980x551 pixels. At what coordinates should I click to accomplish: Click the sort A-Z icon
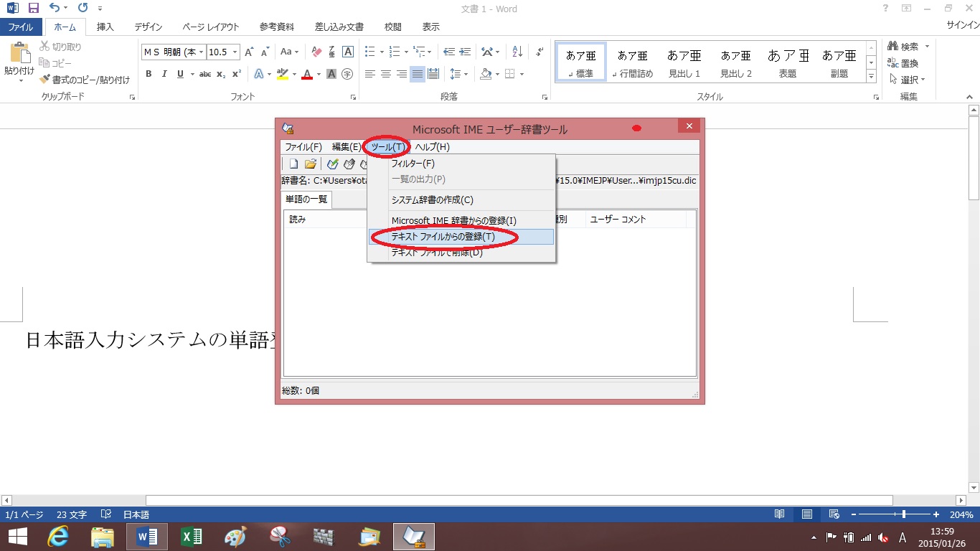pos(517,52)
